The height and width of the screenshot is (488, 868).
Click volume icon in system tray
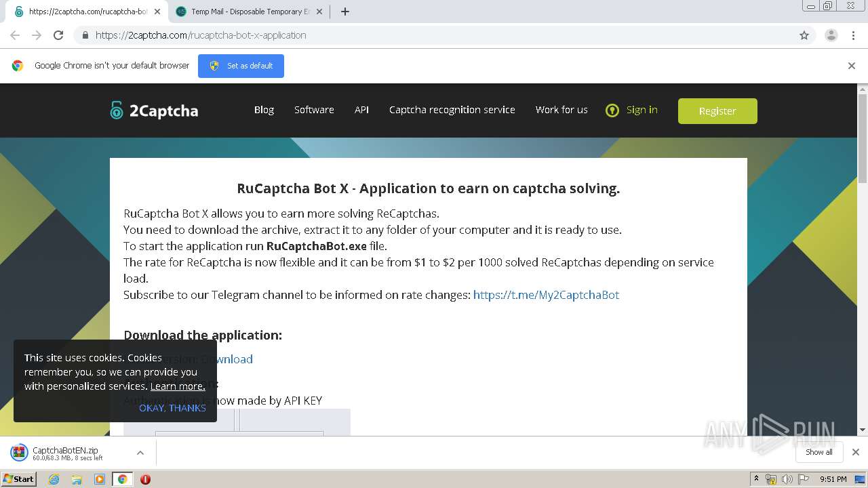click(x=787, y=479)
